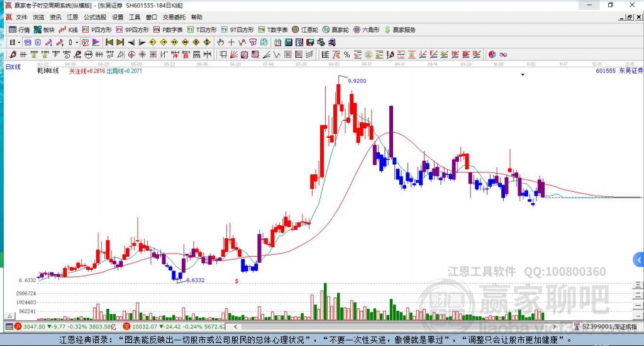Viewport: 644px width, 346px height.
Task: Select the crosshair plus cursor tool
Action: (231, 42)
